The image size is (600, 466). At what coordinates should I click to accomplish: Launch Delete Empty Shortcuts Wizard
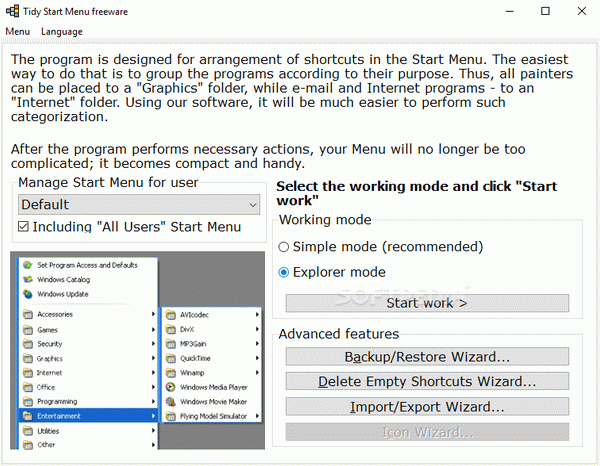pos(427,381)
